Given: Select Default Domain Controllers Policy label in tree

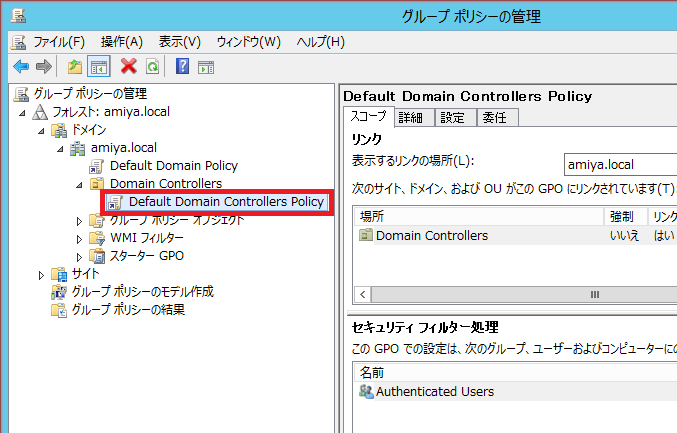Looking at the screenshot, I should point(226,202).
